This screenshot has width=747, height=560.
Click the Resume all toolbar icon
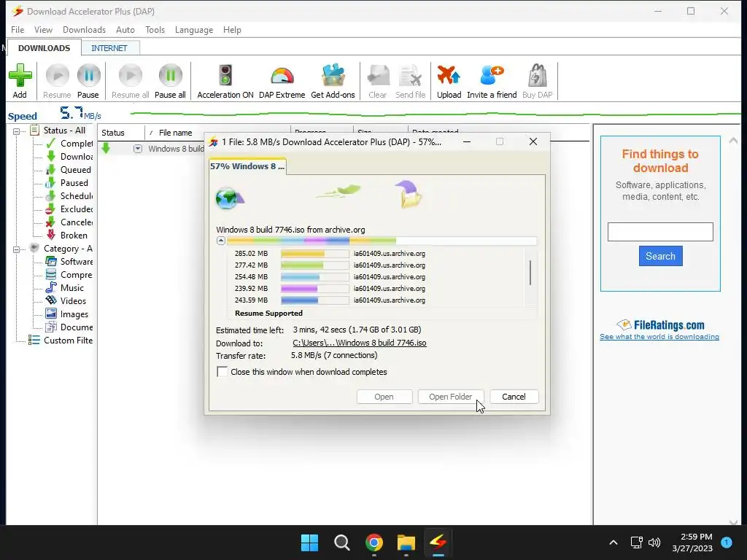(x=130, y=76)
